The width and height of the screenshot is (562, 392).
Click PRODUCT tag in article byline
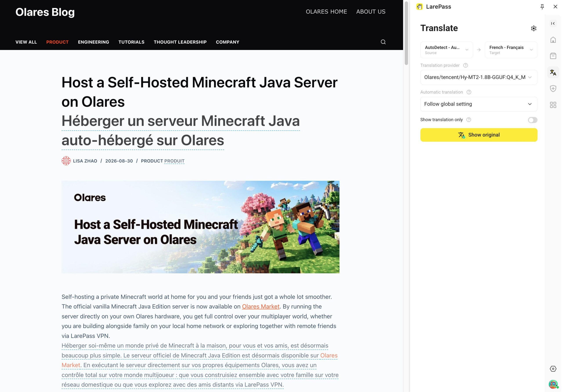pos(152,161)
